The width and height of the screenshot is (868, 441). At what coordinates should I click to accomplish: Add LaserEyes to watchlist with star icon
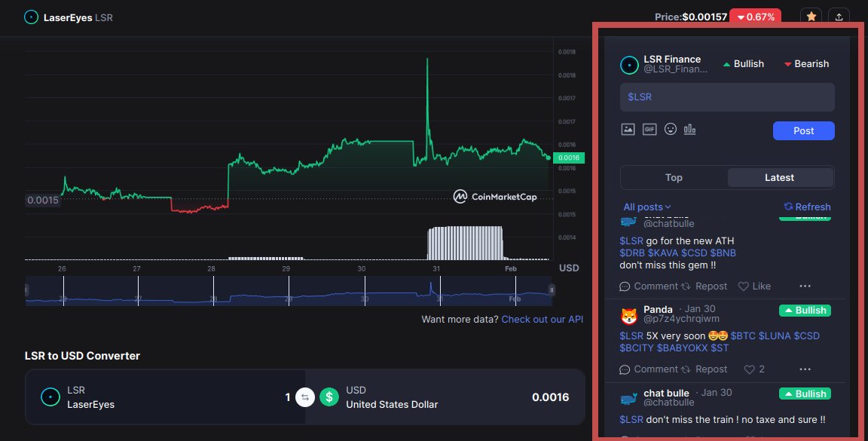click(811, 17)
